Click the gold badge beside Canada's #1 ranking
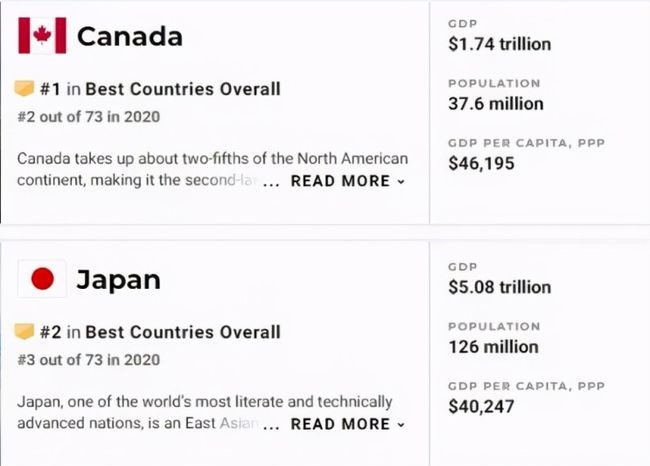Image resolution: width=650 pixels, height=466 pixels. point(24,88)
